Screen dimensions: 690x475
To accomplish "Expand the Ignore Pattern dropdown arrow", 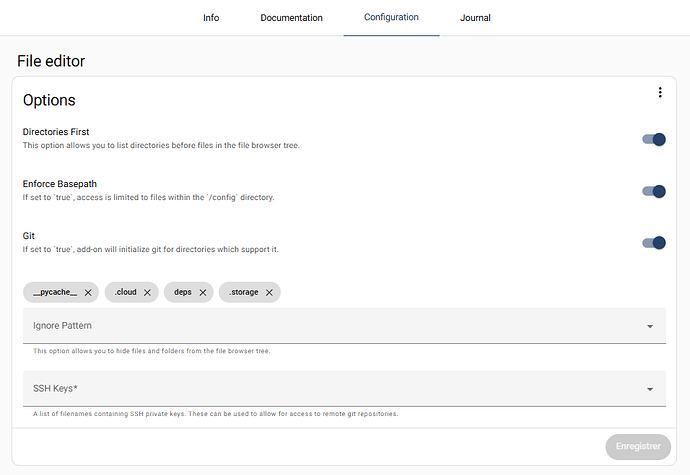I will point(650,326).
